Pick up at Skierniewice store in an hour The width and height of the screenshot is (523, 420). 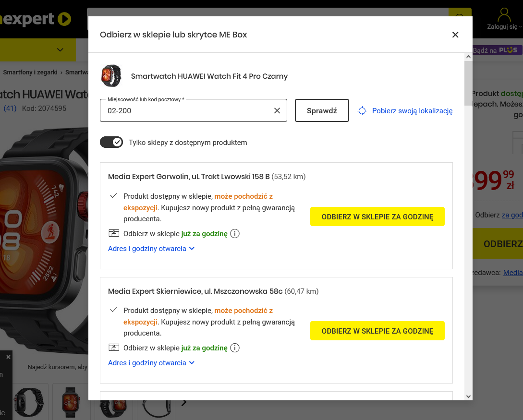click(377, 331)
